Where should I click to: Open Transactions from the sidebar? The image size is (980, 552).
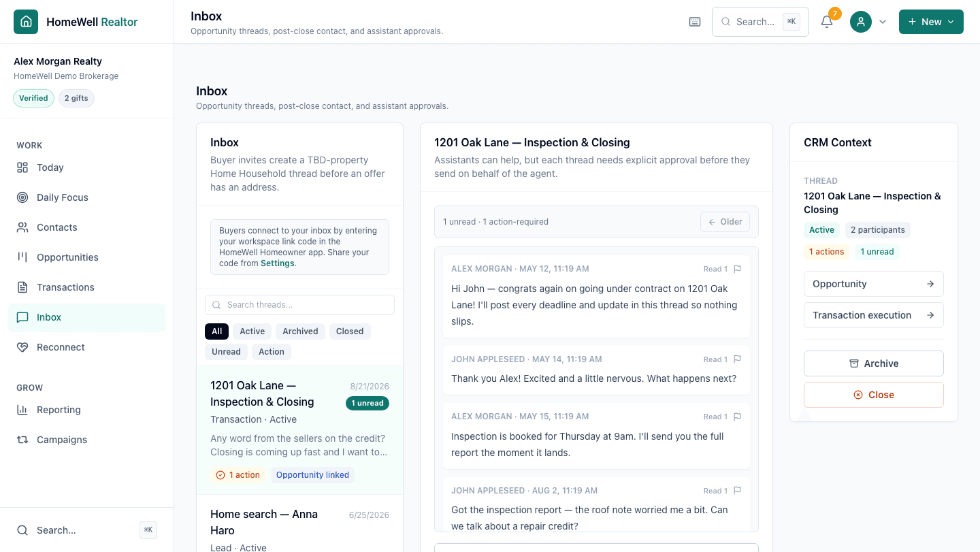pyautogui.click(x=86, y=287)
